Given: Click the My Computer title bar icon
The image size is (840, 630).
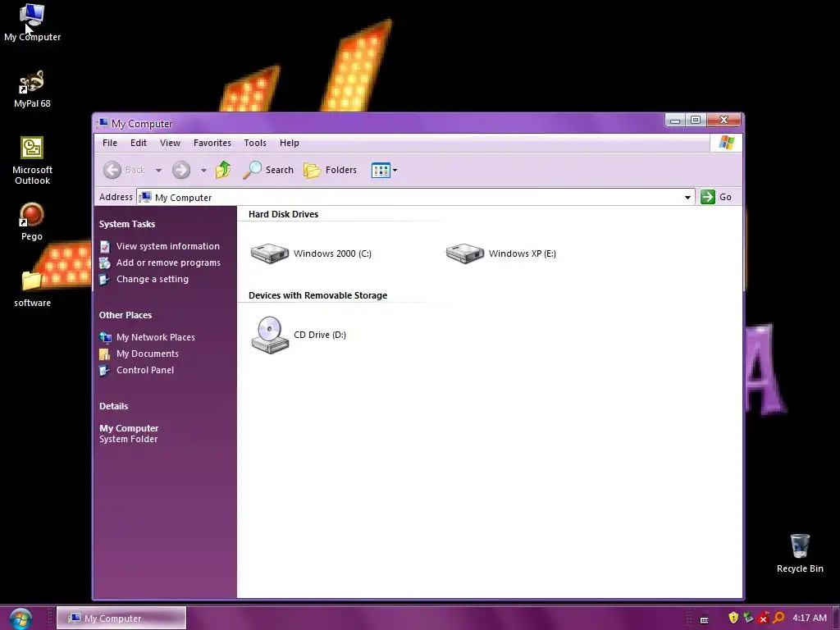Looking at the screenshot, I should (103, 123).
